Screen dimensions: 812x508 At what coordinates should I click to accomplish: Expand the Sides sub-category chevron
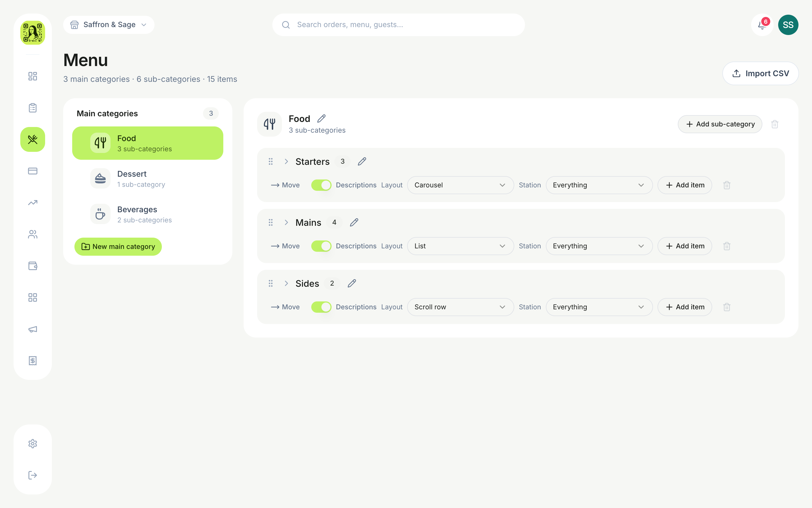coord(286,284)
